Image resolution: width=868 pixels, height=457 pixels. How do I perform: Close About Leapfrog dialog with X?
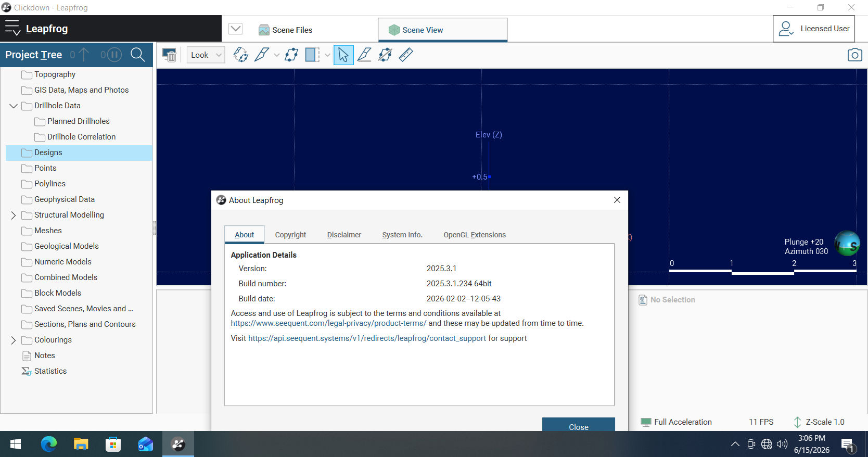[617, 200]
